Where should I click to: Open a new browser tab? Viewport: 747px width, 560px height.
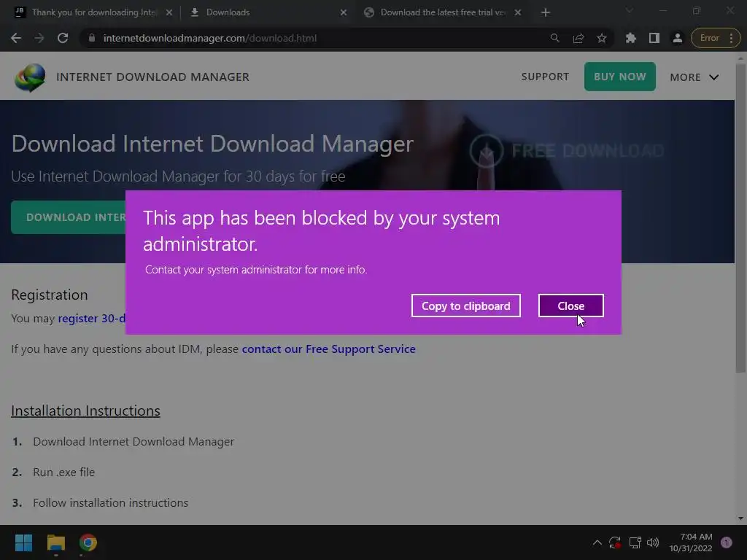point(546,12)
